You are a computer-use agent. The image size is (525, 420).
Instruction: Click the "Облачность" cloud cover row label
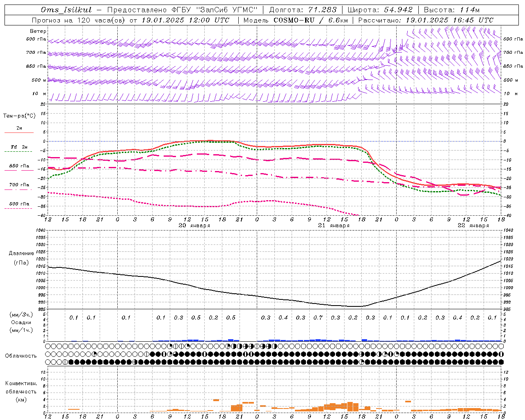coord(21,356)
